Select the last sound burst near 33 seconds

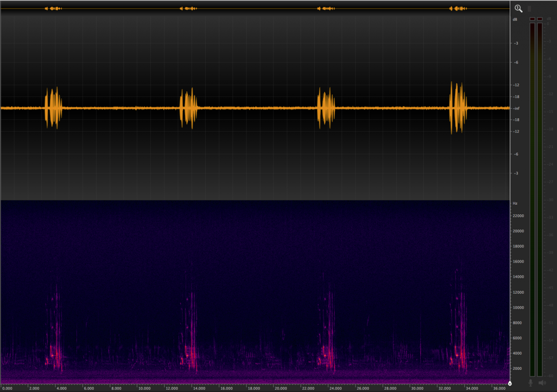(459, 108)
